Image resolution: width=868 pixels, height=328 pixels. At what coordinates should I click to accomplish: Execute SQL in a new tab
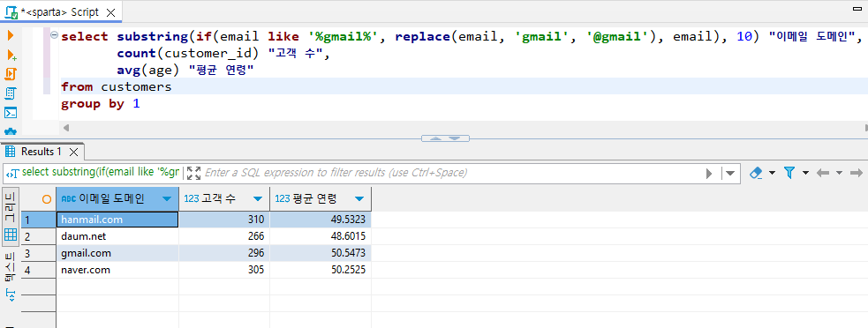coord(11,55)
